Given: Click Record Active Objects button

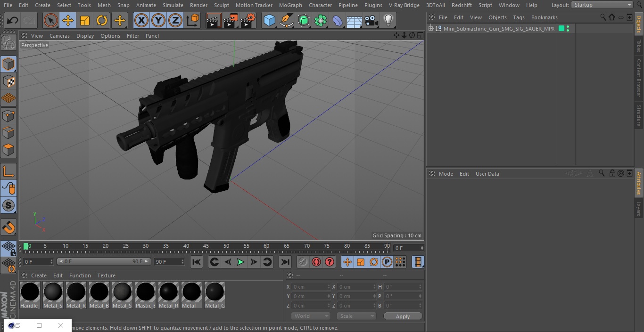Looking at the screenshot, I should (x=303, y=262).
